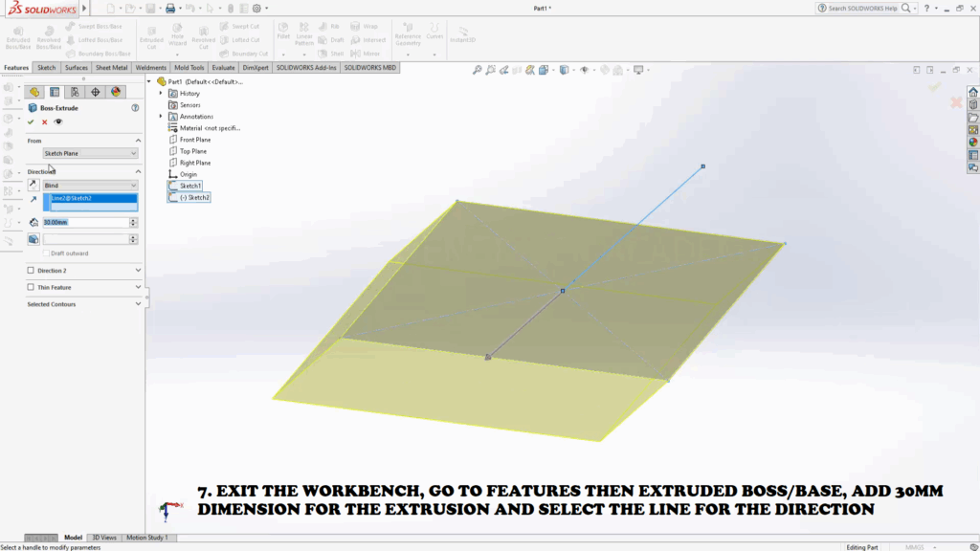Enable the Thin Feature checkbox
The height and width of the screenshot is (551, 980).
pos(32,287)
